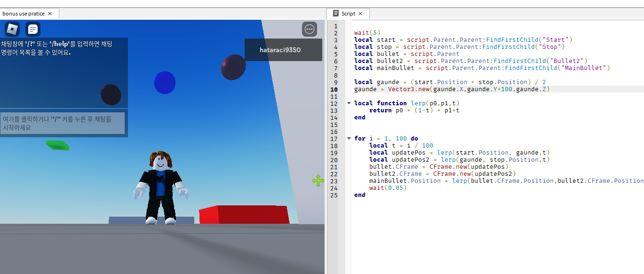Click the 'local mainBullet' declaration line
644x274 pixels.
click(x=482, y=68)
